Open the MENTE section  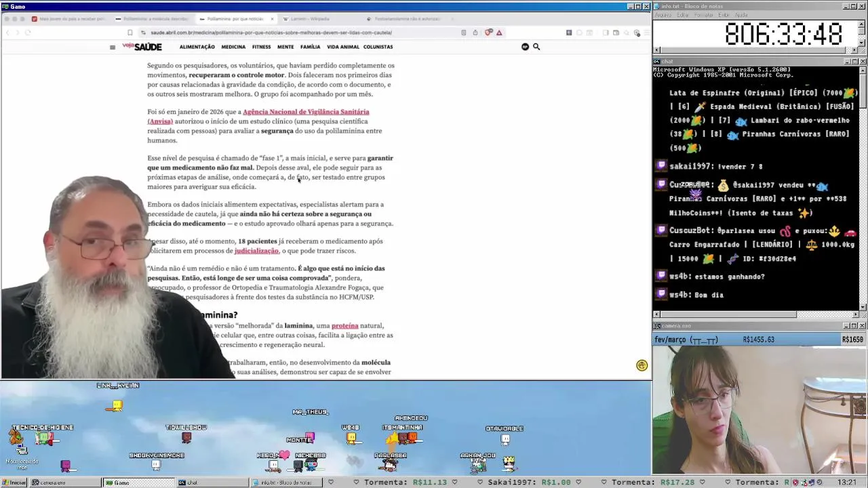[x=285, y=47]
